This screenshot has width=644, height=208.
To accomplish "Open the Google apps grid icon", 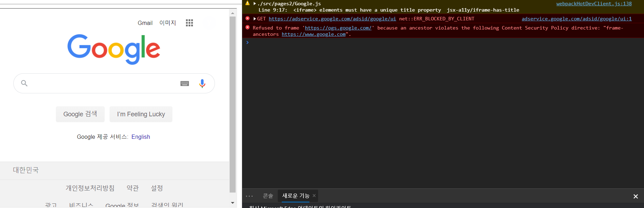I will [x=189, y=23].
